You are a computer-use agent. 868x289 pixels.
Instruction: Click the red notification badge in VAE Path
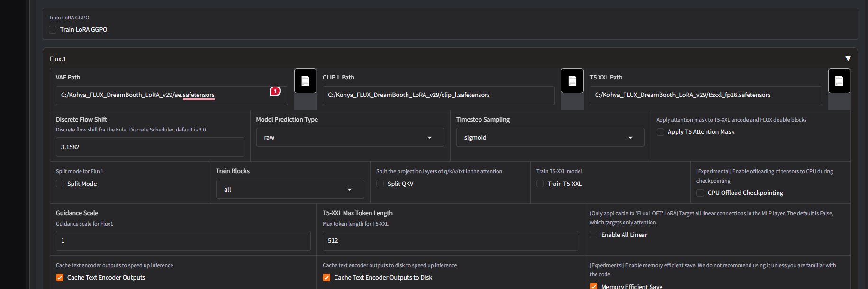275,91
